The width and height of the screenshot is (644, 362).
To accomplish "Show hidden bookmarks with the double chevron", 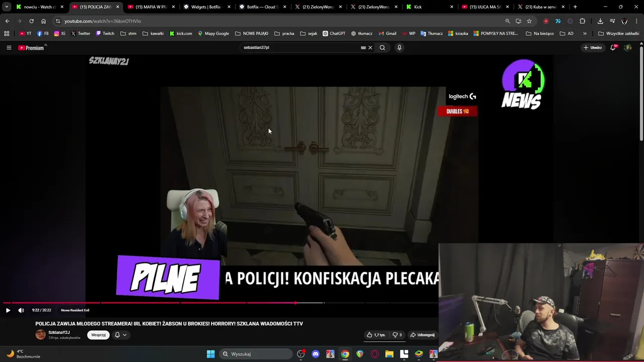I will click(x=585, y=34).
